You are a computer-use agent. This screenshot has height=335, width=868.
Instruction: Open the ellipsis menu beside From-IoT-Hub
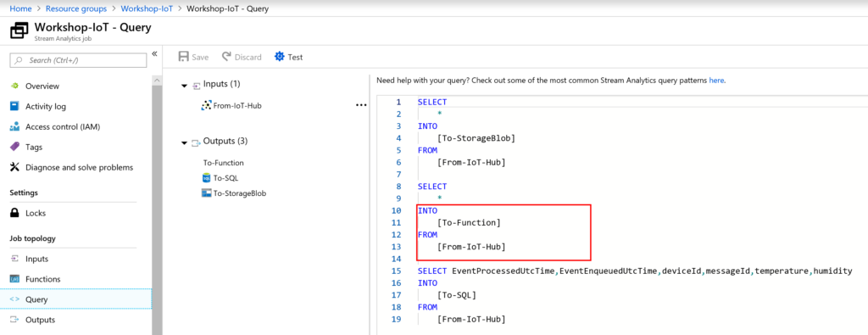tap(361, 104)
